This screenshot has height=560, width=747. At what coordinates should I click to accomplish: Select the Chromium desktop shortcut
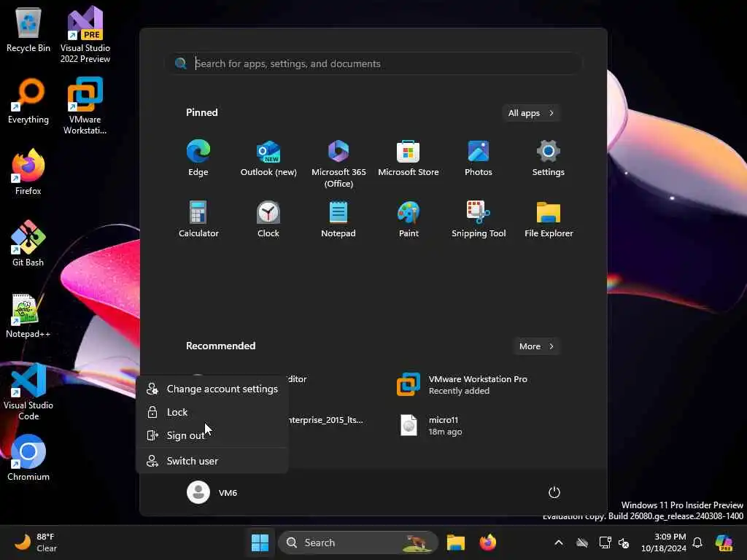click(x=28, y=458)
